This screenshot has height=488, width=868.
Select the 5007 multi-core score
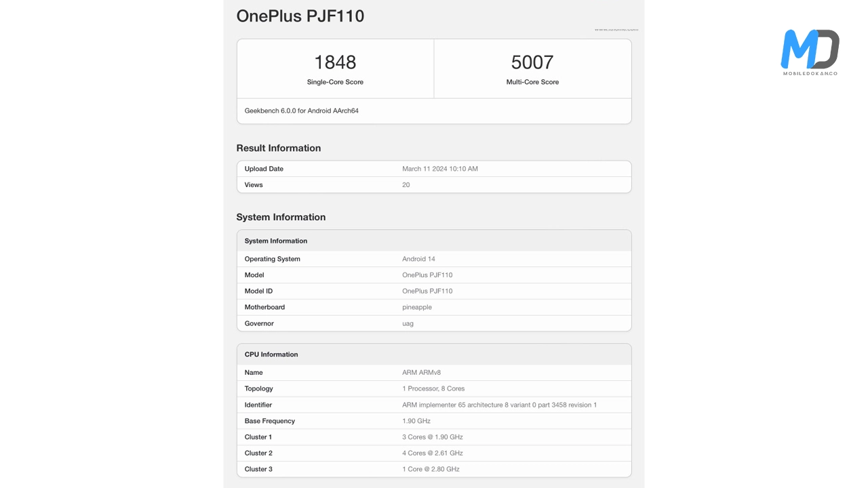click(532, 62)
